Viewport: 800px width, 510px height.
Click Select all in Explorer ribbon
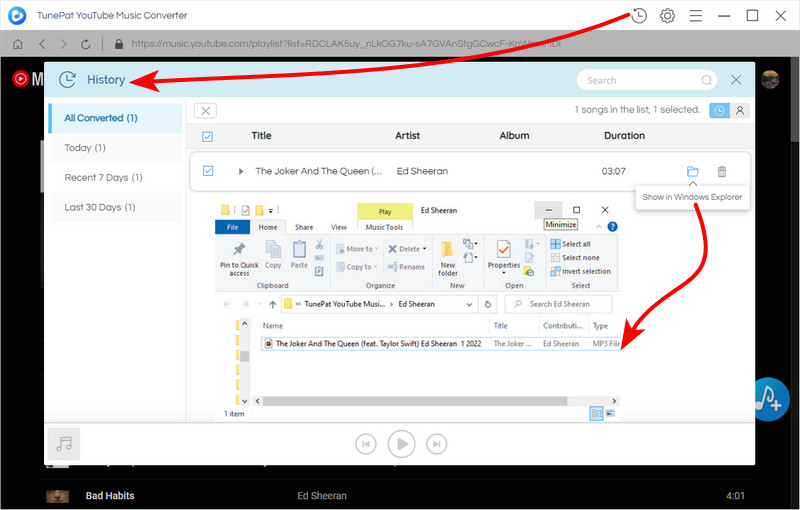pos(570,244)
